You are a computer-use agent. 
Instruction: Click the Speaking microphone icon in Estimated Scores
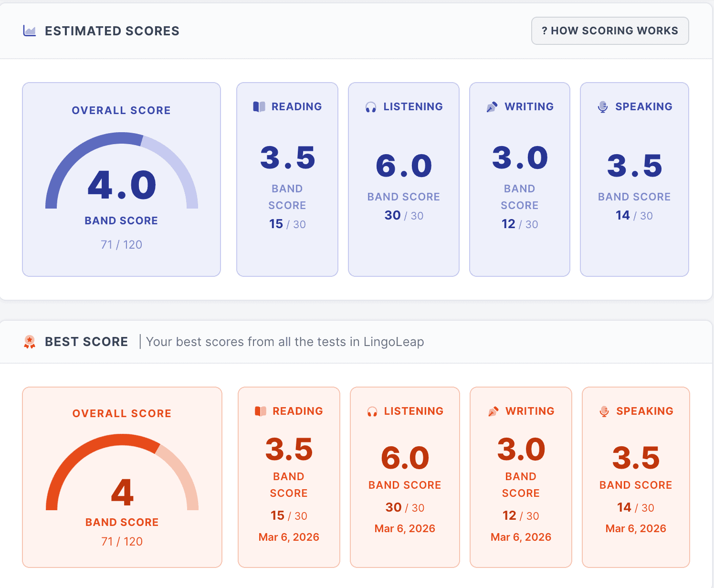click(603, 106)
